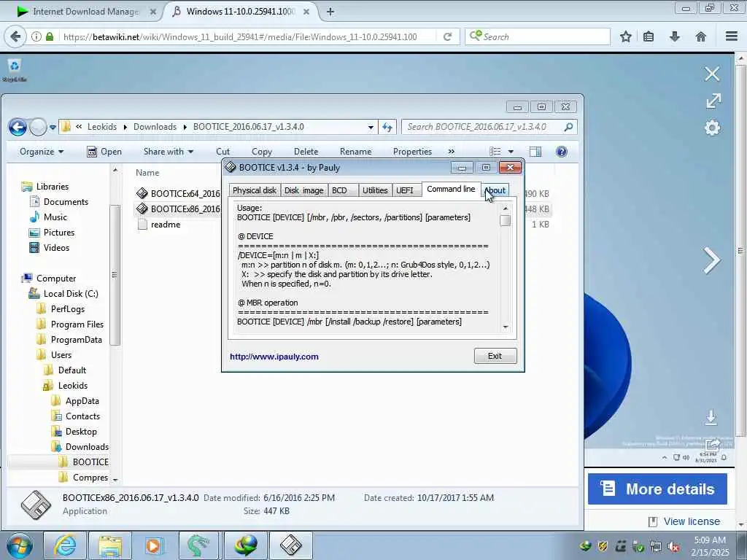Image resolution: width=747 pixels, height=560 pixels.
Task: Go to the browser home page icon
Action: [700, 36]
